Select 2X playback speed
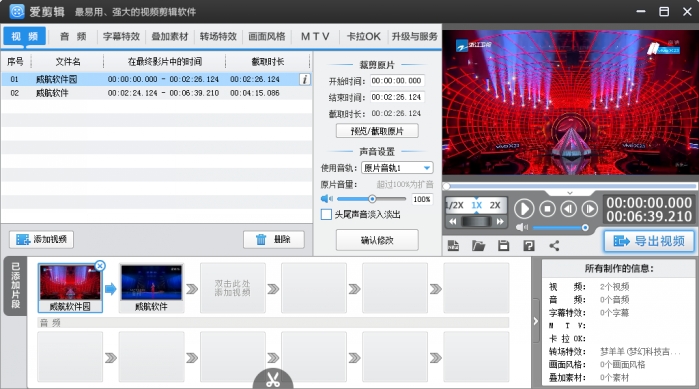 pyautogui.click(x=495, y=205)
